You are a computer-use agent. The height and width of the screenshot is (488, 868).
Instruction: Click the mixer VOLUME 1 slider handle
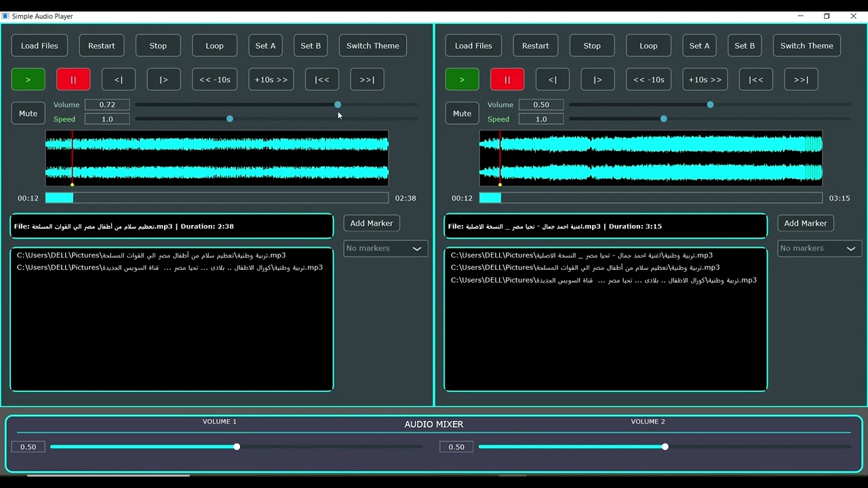pyautogui.click(x=237, y=447)
